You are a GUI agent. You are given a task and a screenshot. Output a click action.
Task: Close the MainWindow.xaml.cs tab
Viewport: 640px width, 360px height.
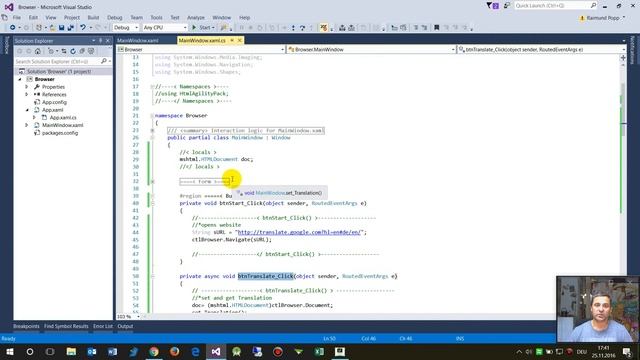point(240,40)
